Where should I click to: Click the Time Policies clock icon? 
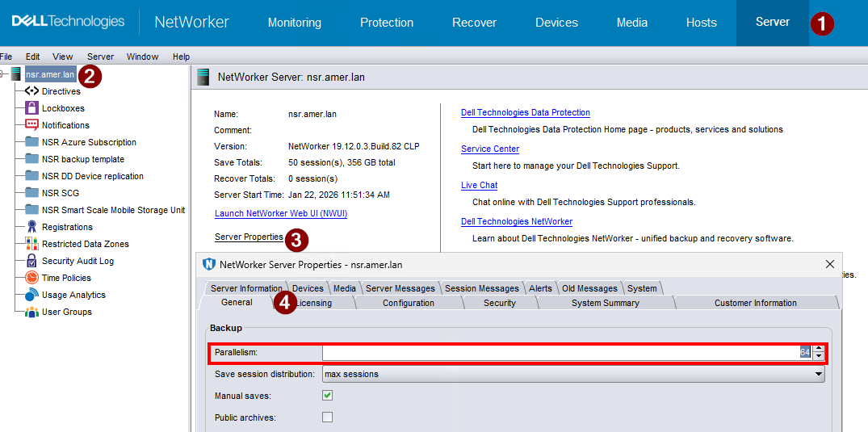31,278
